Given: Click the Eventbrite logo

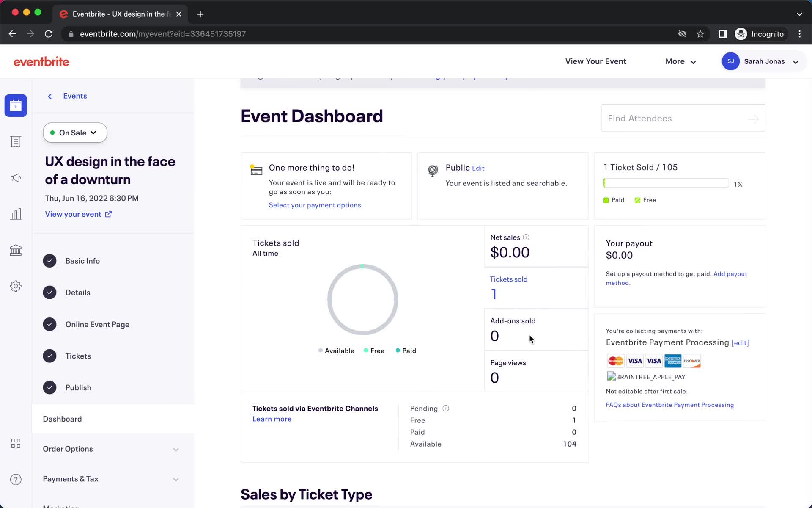Looking at the screenshot, I should point(41,62).
